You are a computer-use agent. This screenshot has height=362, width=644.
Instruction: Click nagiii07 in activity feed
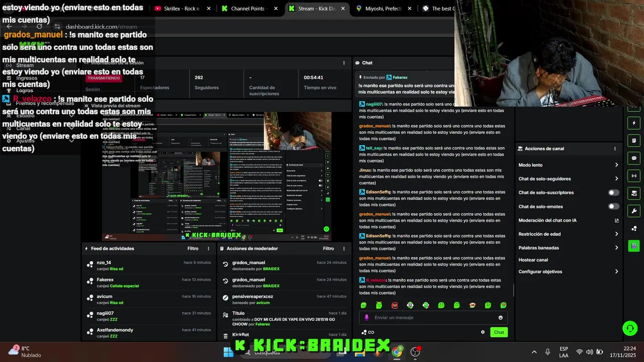pyautogui.click(x=105, y=313)
